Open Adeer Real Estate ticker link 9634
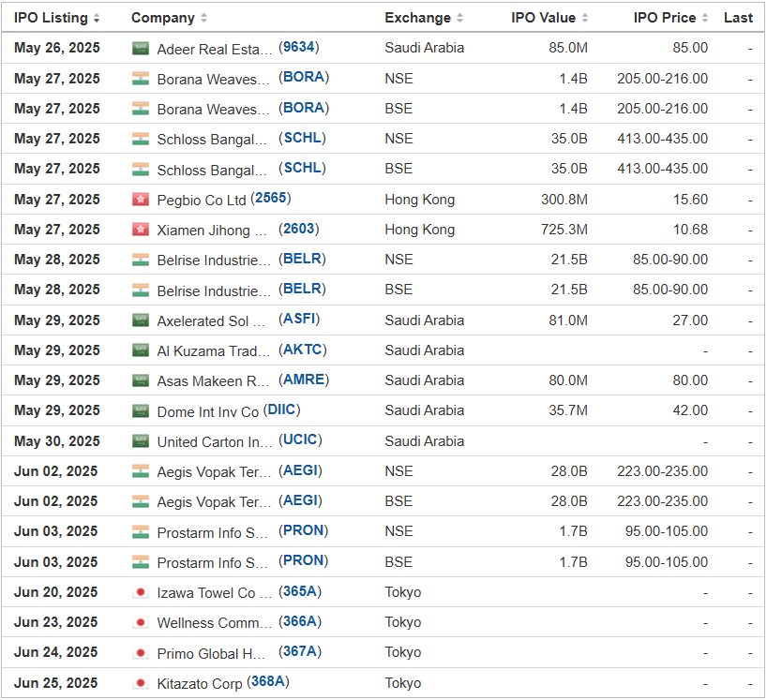The image size is (767, 700). click(299, 47)
